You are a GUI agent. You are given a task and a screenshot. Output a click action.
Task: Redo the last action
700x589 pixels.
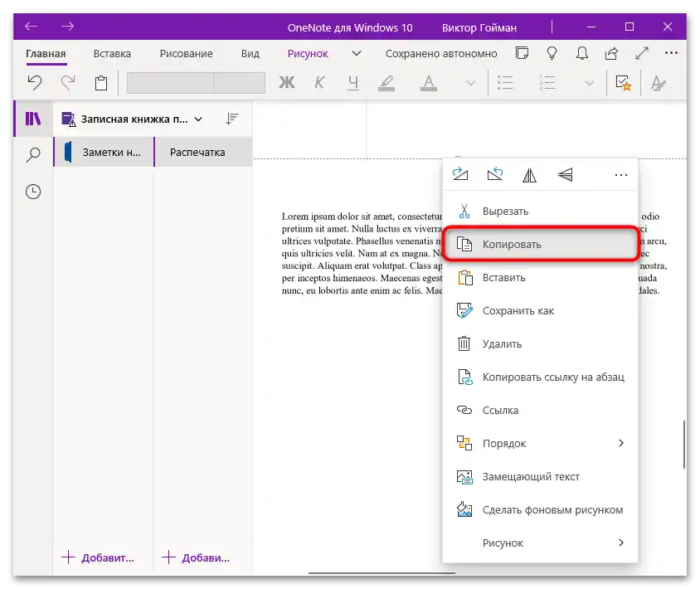tap(68, 83)
